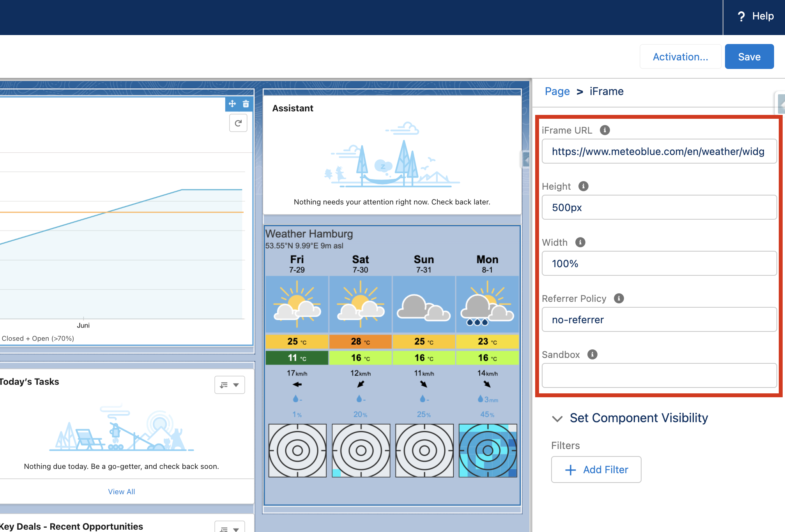785x532 pixels.
Task: Click the Height info icon
Action: coord(583,186)
